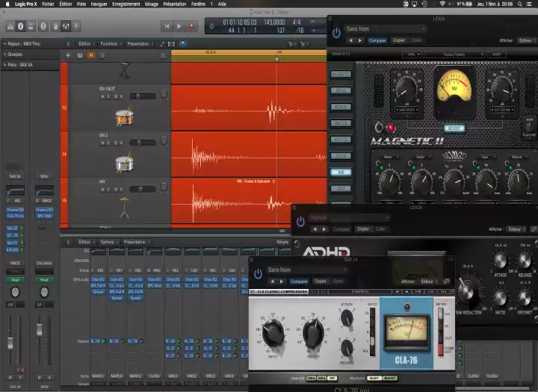Open the Mixage menu
This screenshot has width=538, height=392.
tap(151, 4)
